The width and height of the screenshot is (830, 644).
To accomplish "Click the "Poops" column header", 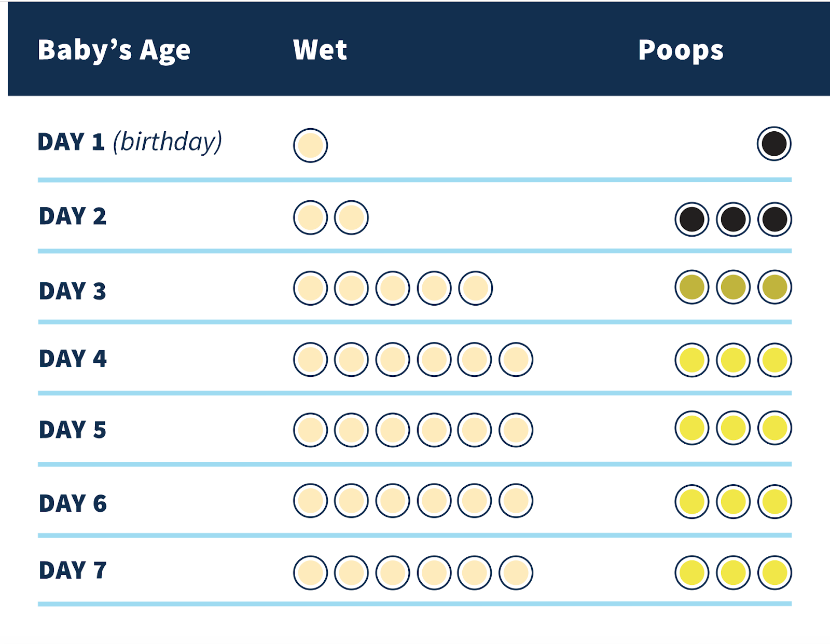I will point(681,50).
